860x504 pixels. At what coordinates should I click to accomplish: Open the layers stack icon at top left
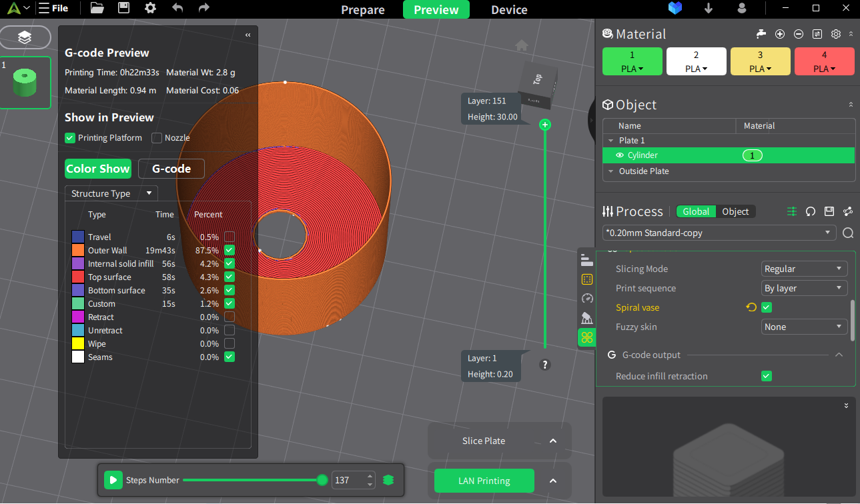point(25,37)
